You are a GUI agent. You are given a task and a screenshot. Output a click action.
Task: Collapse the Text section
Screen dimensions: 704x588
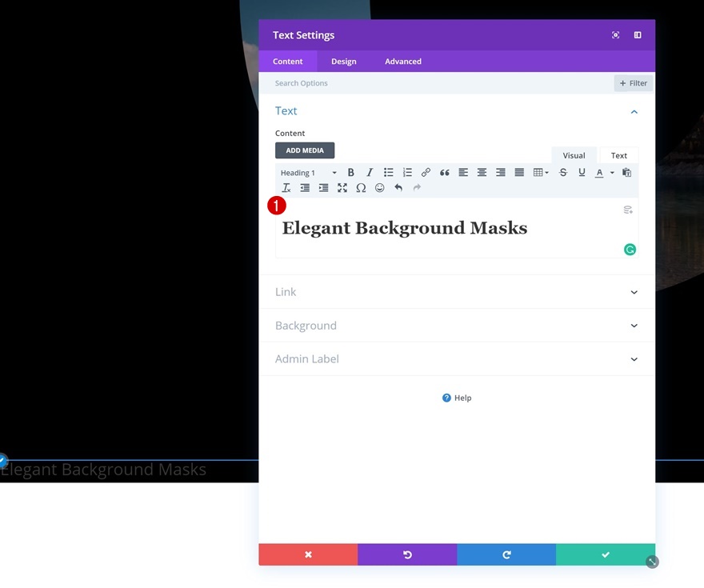[634, 112]
